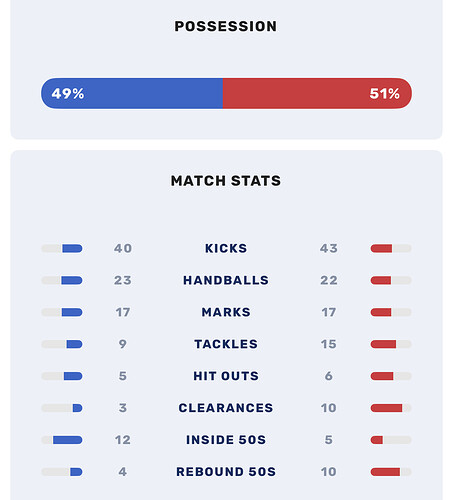This screenshot has height=500, width=452.
Task: Click the MARKS stat label
Action: click(226, 312)
